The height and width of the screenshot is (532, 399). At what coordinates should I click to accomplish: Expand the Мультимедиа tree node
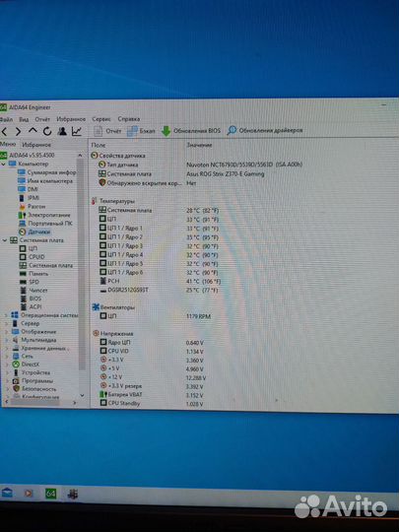tap(6, 340)
